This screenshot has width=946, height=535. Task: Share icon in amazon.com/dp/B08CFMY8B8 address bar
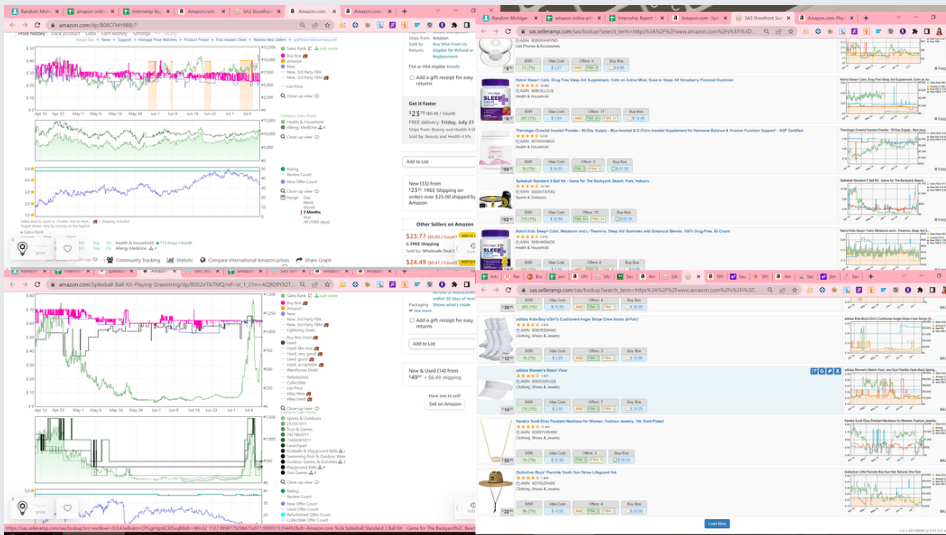(x=315, y=25)
